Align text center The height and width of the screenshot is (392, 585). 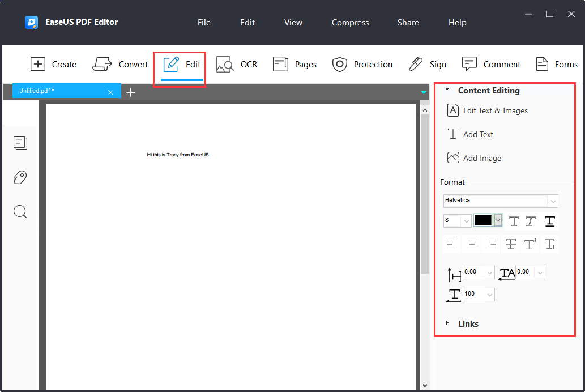pyautogui.click(x=472, y=244)
